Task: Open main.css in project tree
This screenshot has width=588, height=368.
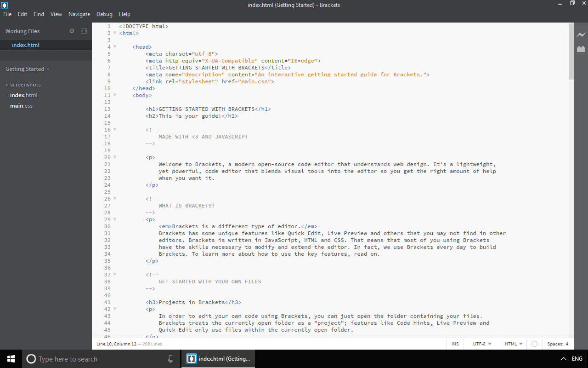Action: point(21,106)
